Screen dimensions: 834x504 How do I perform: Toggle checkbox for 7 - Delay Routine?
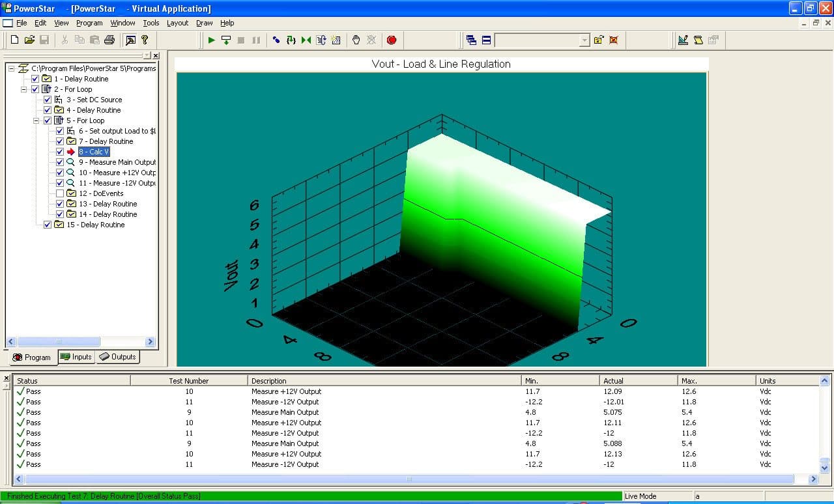pos(60,141)
